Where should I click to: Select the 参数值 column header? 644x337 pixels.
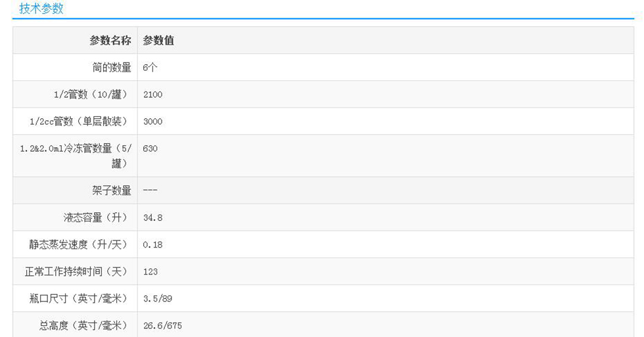click(158, 41)
